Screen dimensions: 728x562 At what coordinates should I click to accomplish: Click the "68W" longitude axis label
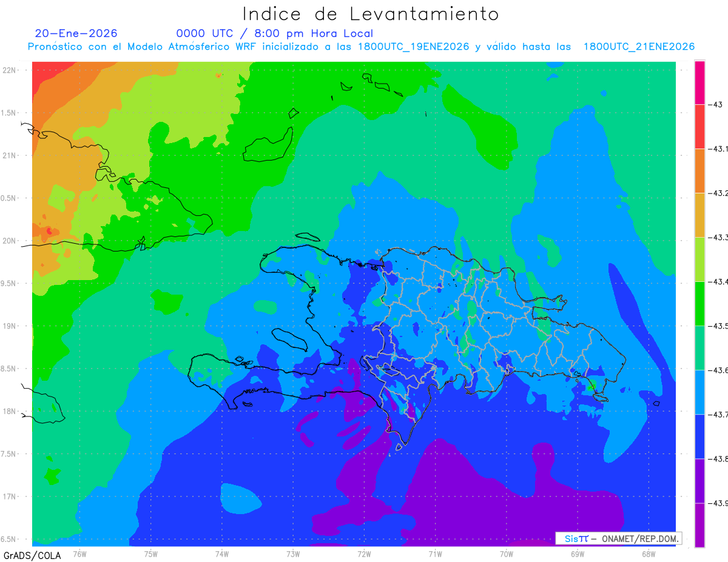click(649, 554)
